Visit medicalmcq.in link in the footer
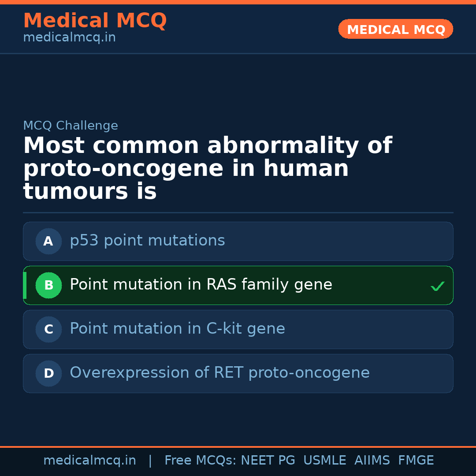Screen dimensions: 476x476 click(89, 461)
